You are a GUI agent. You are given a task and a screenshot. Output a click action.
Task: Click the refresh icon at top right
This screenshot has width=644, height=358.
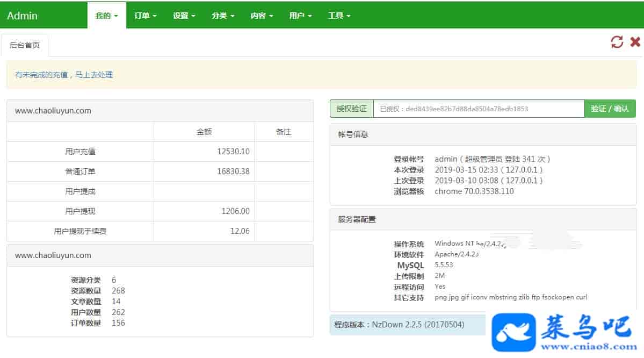[617, 42]
